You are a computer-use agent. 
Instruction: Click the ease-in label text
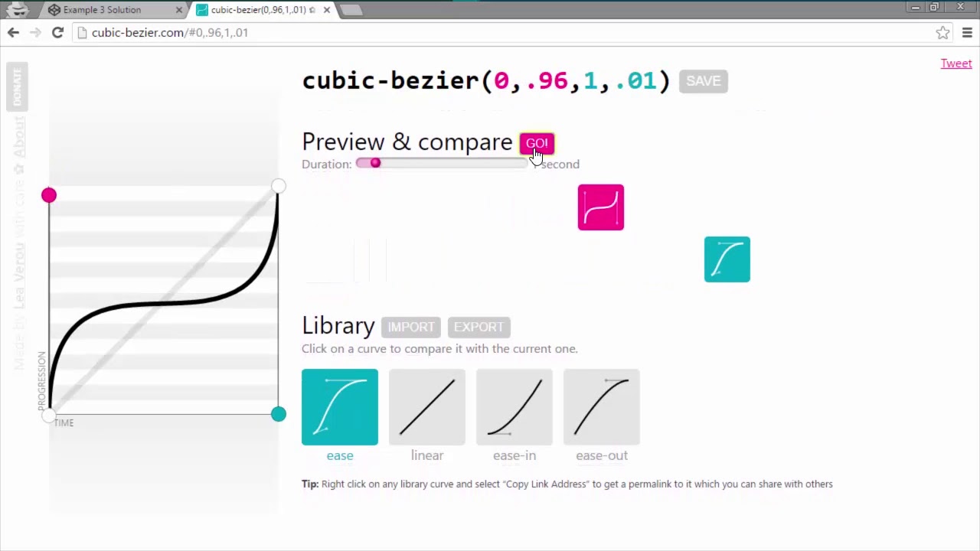pyautogui.click(x=514, y=455)
